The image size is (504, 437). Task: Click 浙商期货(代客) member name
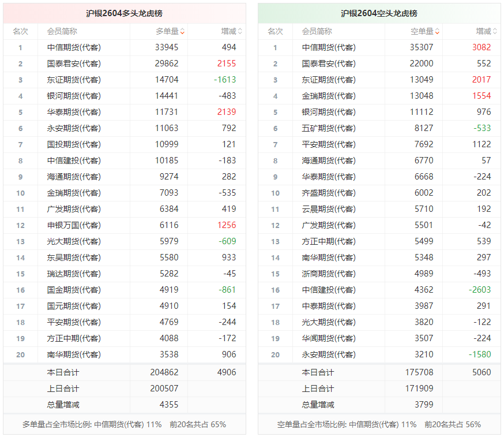tap(329, 274)
